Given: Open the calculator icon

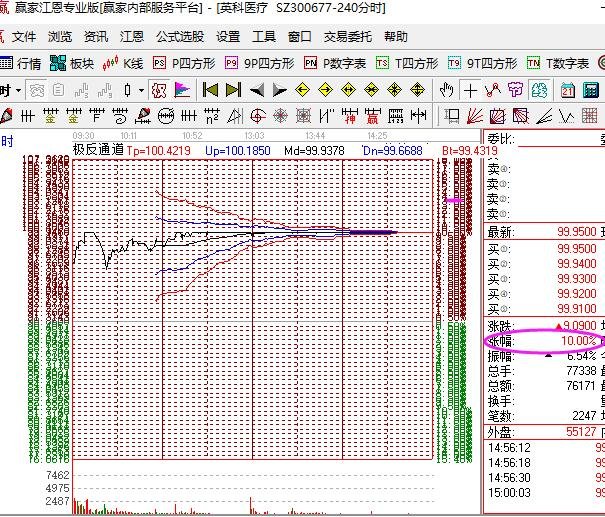Looking at the screenshot, I should click(591, 90).
